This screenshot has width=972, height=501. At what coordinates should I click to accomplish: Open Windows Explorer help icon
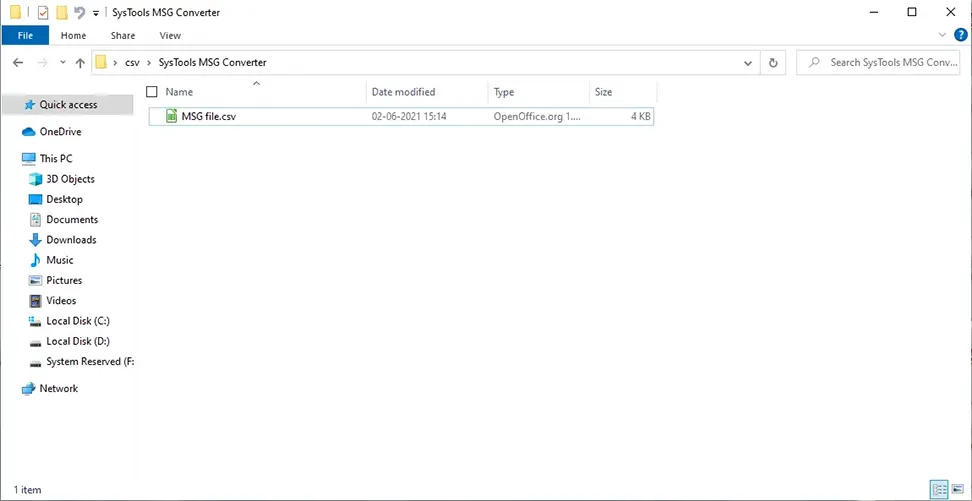click(x=961, y=35)
